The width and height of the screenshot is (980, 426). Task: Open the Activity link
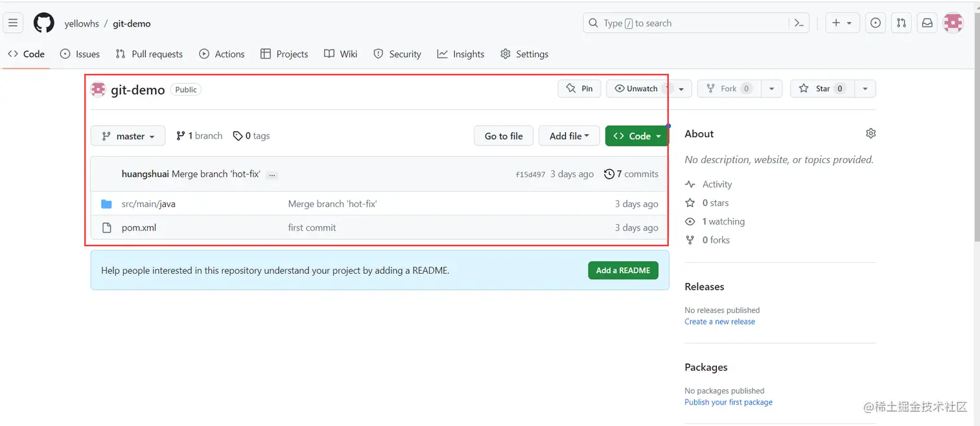[708, 185]
